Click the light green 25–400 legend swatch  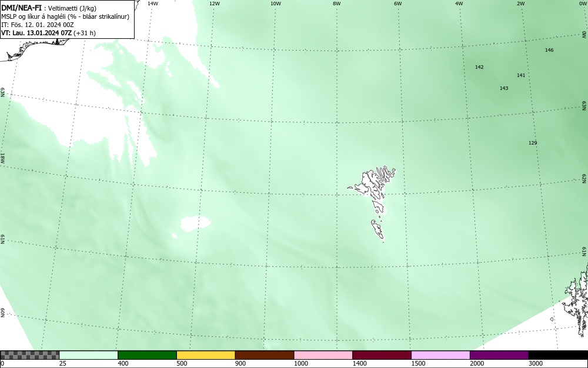[x=89, y=355]
